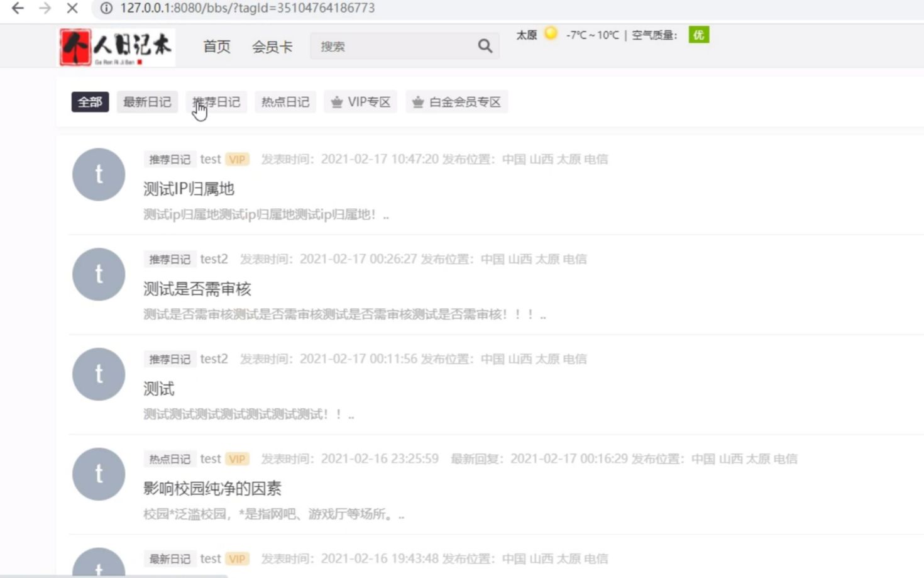
Task: Click avatar of 测试IP归属地 post
Action: click(99, 174)
